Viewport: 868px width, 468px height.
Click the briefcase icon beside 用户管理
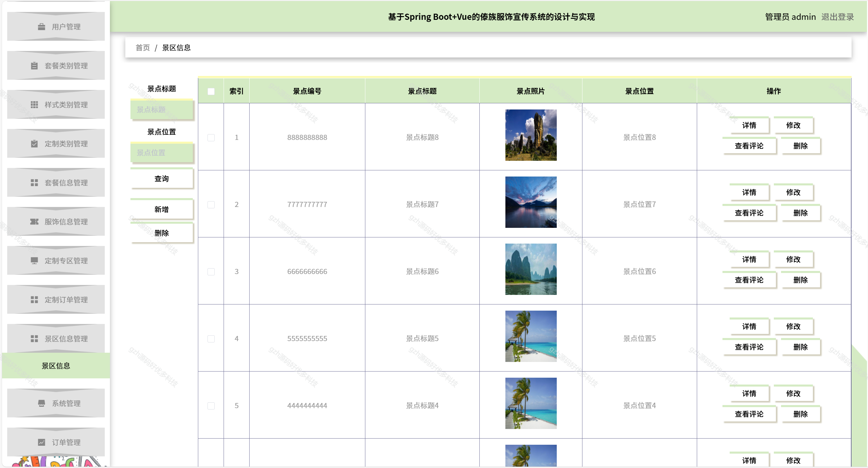click(x=41, y=27)
